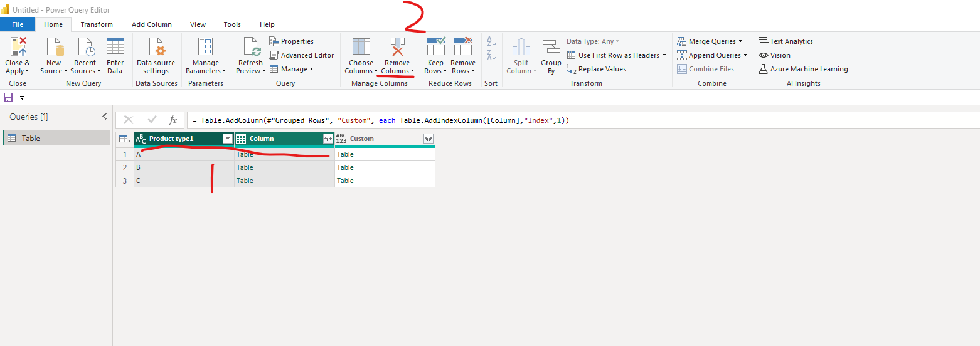This screenshot has height=346, width=980.
Task: Switch to the Home tab
Action: [53, 24]
